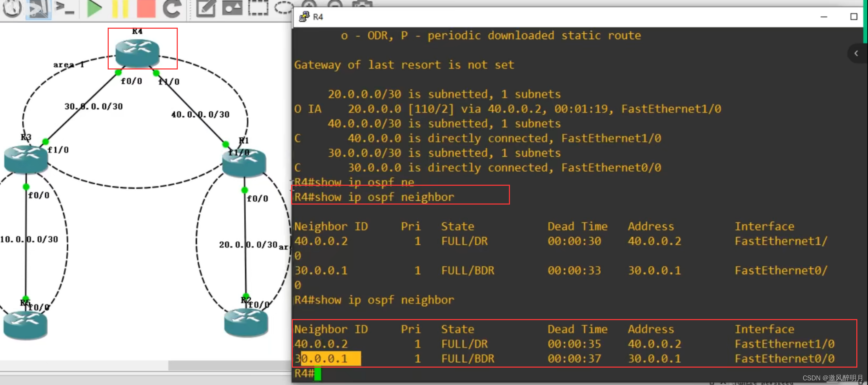
Task: Select the insert picture tool
Action: point(232,8)
